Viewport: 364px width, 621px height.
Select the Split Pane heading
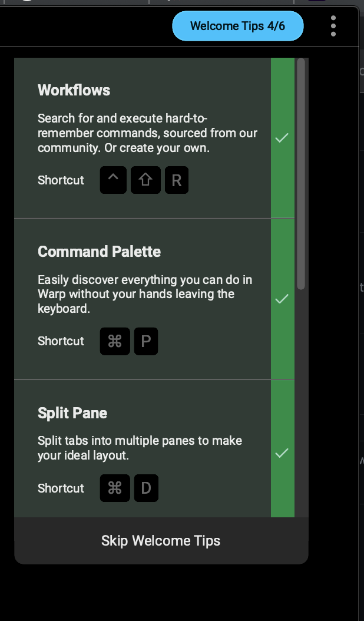coord(72,413)
